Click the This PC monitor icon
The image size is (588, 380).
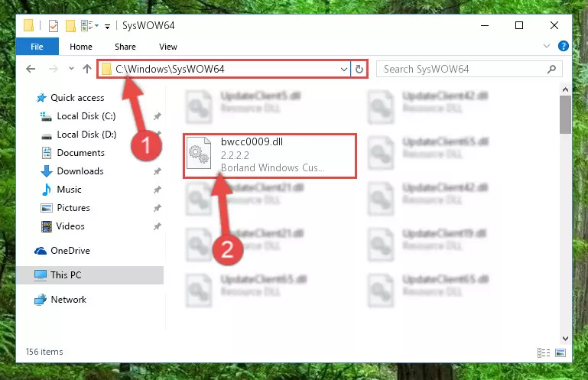click(x=41, y=275)
